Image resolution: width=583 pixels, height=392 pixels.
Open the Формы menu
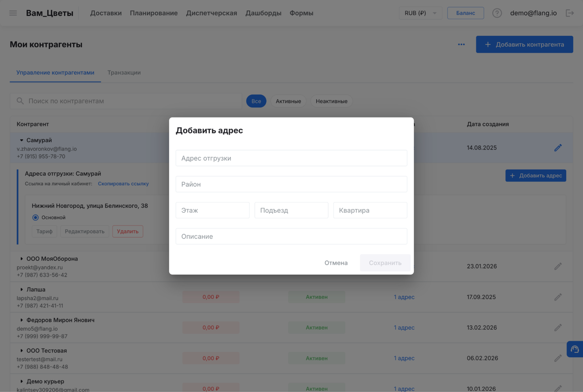301,13
